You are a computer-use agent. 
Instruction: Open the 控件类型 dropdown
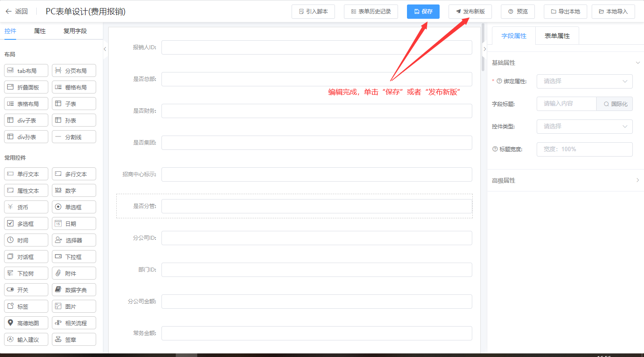tap(585, 127)
